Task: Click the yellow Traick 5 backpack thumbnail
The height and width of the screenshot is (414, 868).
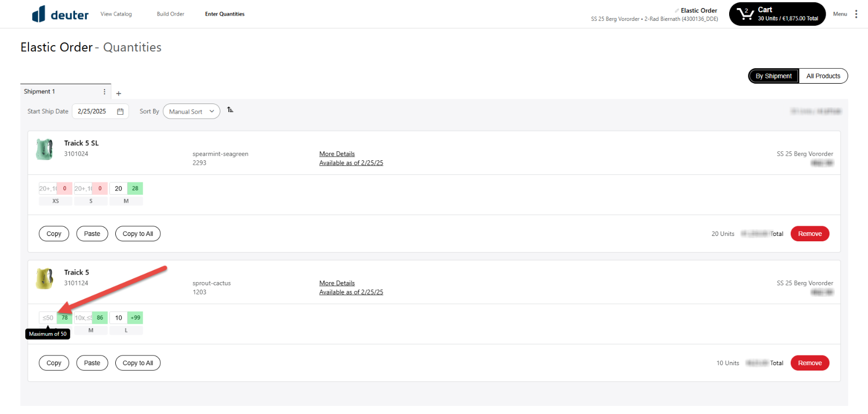Action: click(x=44, y=278)
